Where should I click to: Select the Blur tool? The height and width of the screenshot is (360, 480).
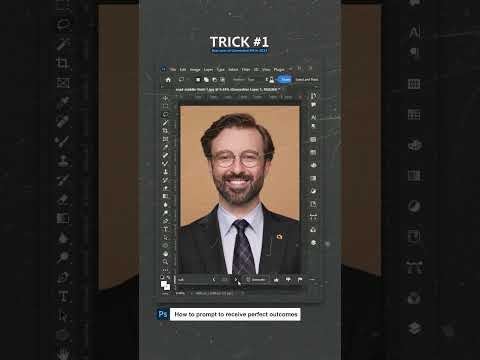(165, 204)
